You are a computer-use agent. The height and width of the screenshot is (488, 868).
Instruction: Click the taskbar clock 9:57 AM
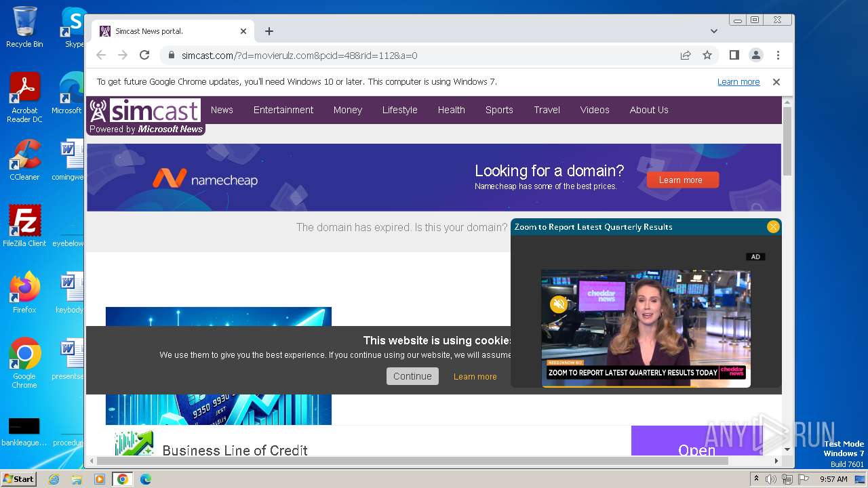point(833,479)
